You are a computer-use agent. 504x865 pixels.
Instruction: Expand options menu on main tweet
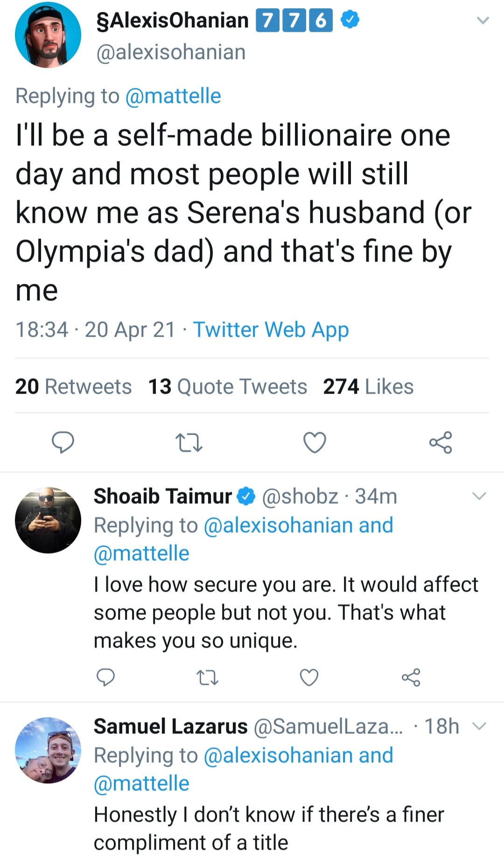coord(483,21)
